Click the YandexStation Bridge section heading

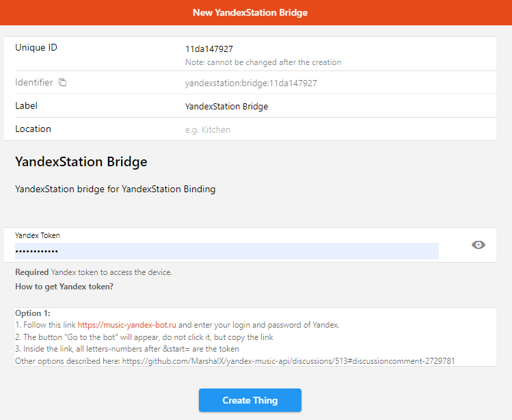pyautogui.click(x=81, y=162)
